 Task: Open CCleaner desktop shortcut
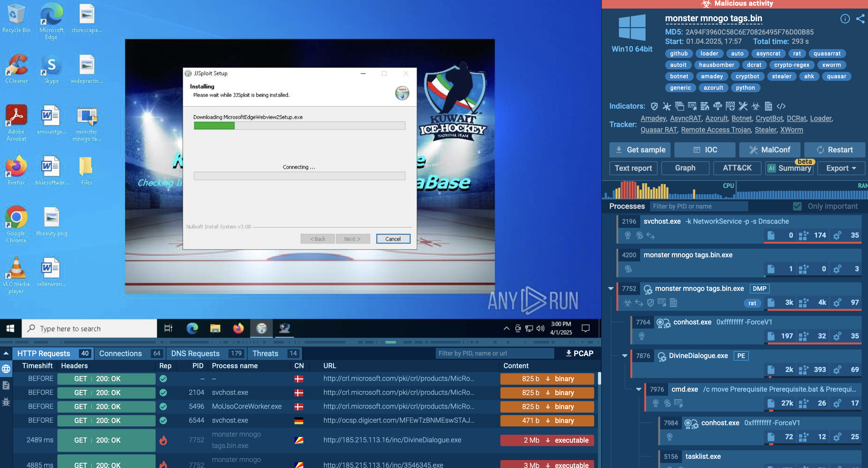pos(16,69)
